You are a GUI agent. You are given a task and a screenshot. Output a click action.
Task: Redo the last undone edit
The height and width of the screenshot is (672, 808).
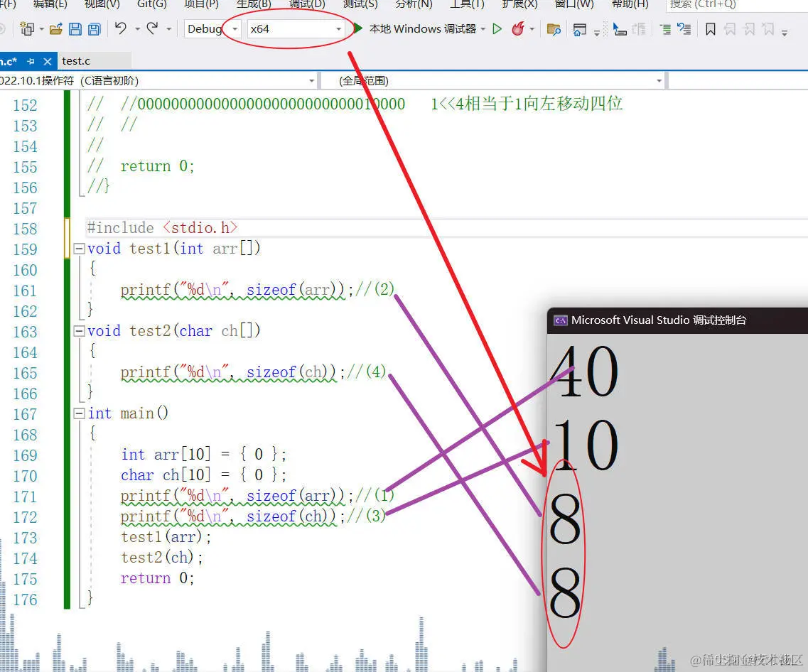click(x=152, y=28)
